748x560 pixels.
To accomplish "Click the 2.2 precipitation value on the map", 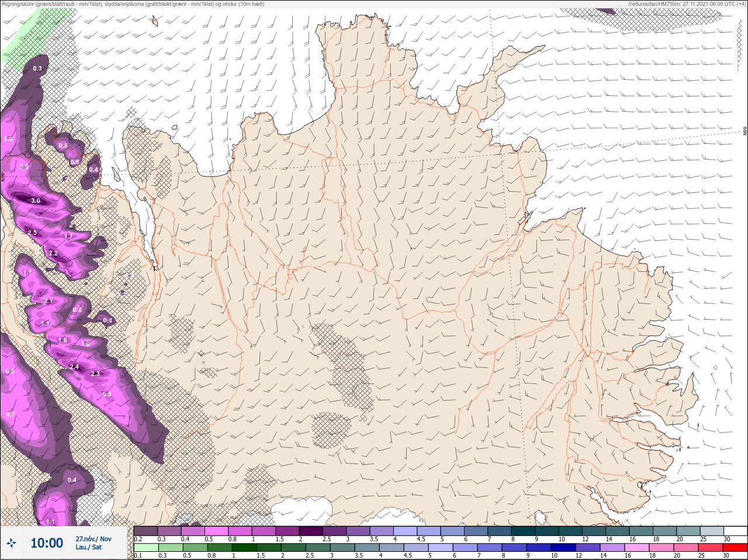I will pos(53,253).
